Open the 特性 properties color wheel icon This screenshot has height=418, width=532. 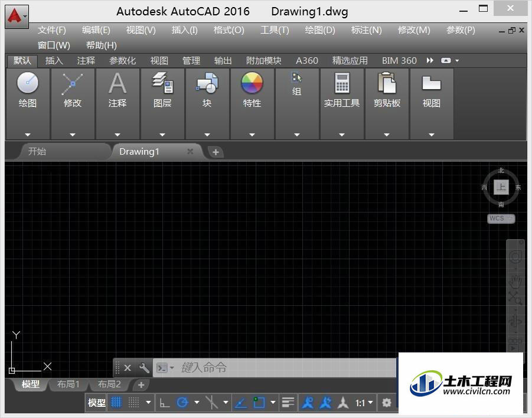point(252,83)
